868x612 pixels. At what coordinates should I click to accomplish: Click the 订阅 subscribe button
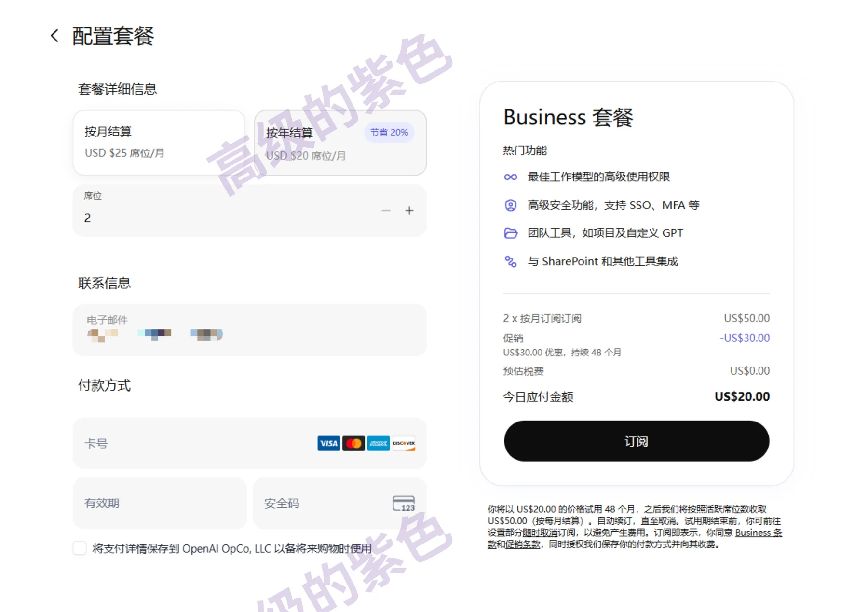point(637,441)
